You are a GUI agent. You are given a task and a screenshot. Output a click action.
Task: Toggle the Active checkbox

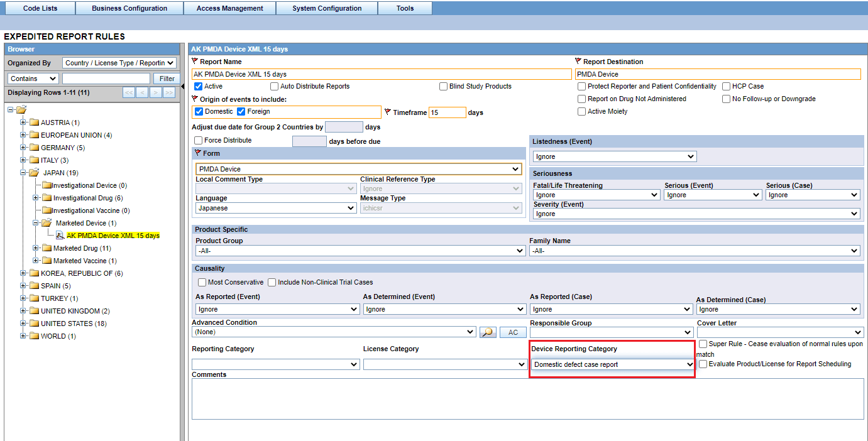click(199, 86)
